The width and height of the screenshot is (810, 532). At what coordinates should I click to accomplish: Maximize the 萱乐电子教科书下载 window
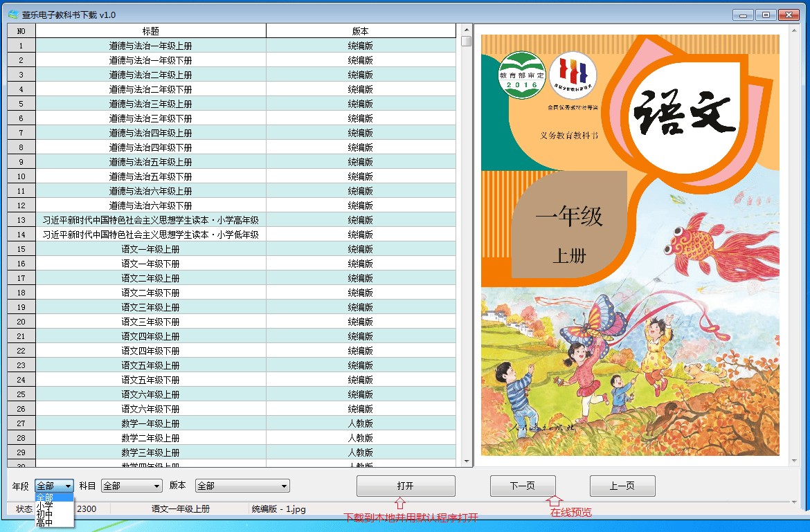766,15
